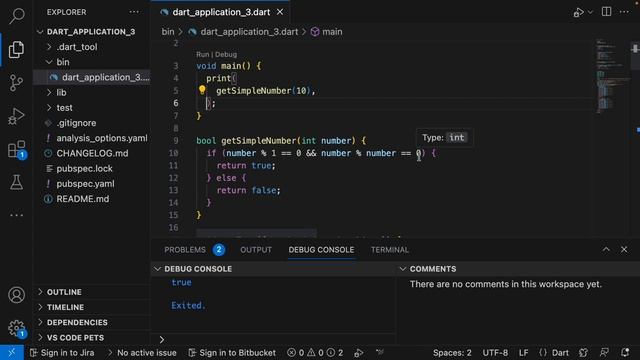640x360 pixels.
Task: Switch to the OUTPUT tab
Action: point(256,250)
